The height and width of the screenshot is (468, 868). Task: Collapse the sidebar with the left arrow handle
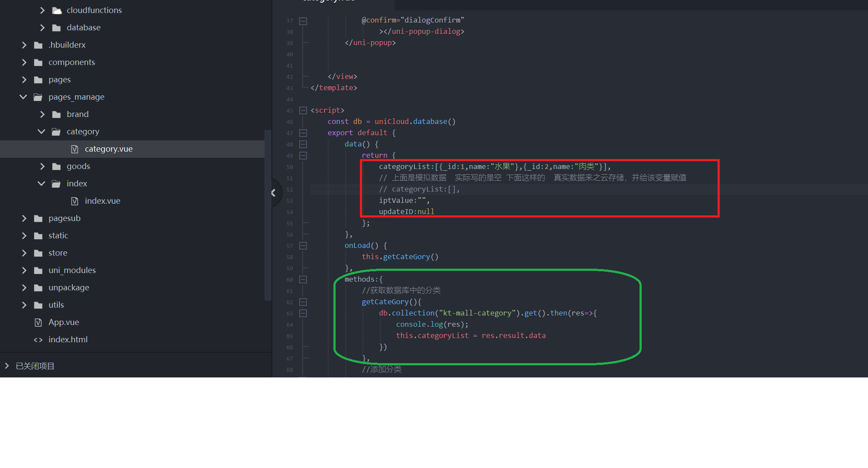(274, 193)
